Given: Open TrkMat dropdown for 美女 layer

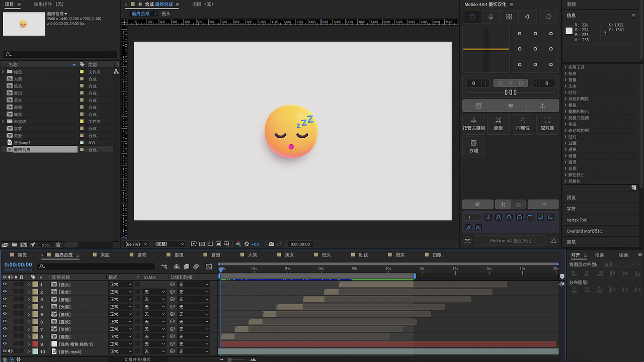Looking at the screenshot, I should (x=154, y=292).
